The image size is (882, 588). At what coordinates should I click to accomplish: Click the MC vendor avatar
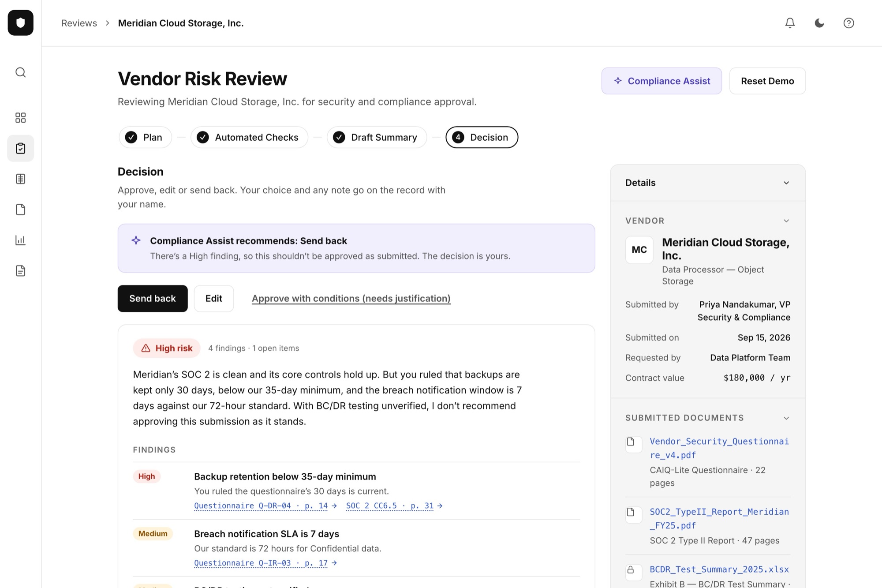(639, 250)
